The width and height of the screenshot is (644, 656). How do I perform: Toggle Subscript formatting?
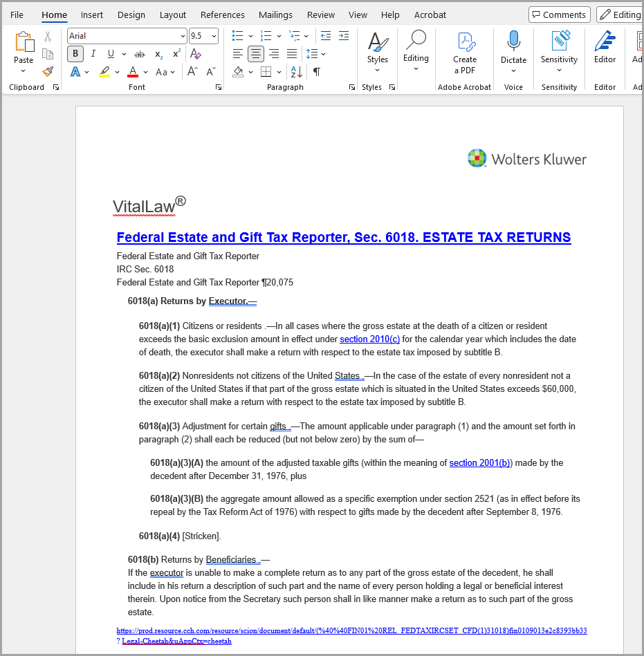point(158,54)
